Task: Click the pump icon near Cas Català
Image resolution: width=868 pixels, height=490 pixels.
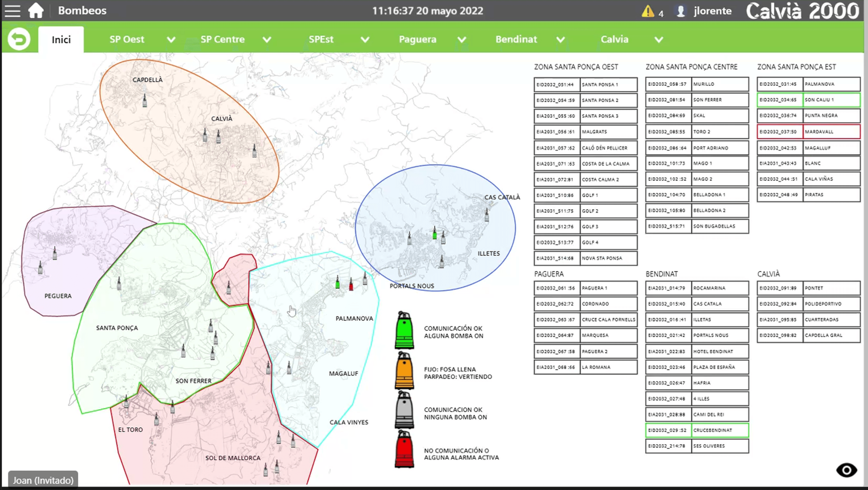Action: point(487,215)
